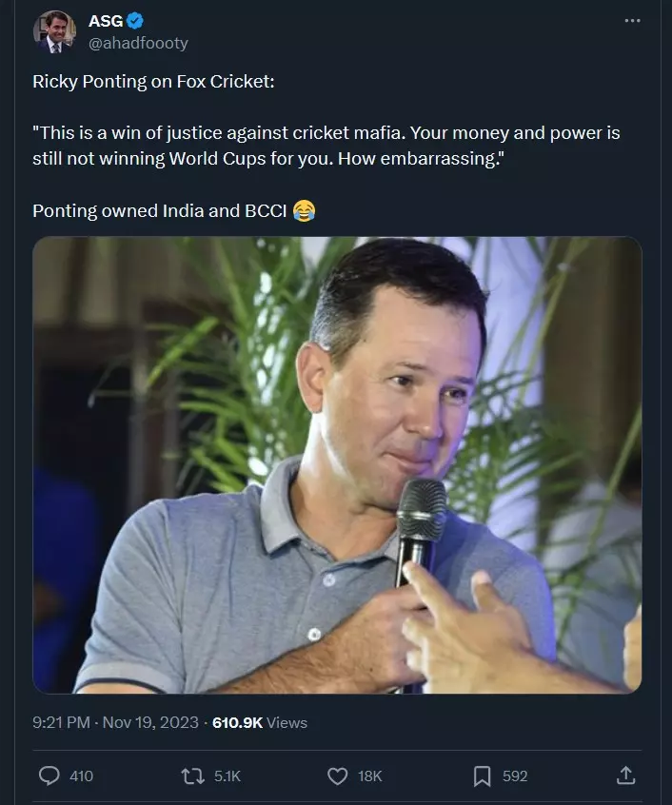Click the share upload icon
Viewport: 672px width, 805px height.
(x=625, y=776)
